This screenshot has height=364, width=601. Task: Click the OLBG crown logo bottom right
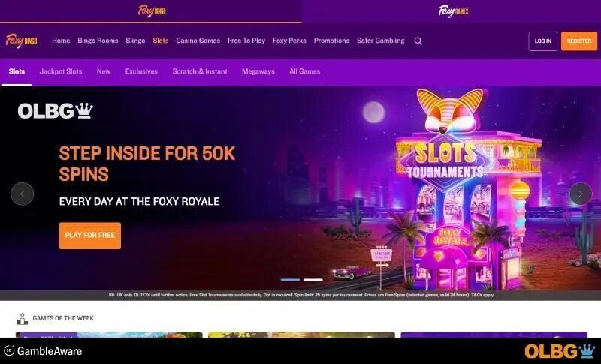(560, 351)
